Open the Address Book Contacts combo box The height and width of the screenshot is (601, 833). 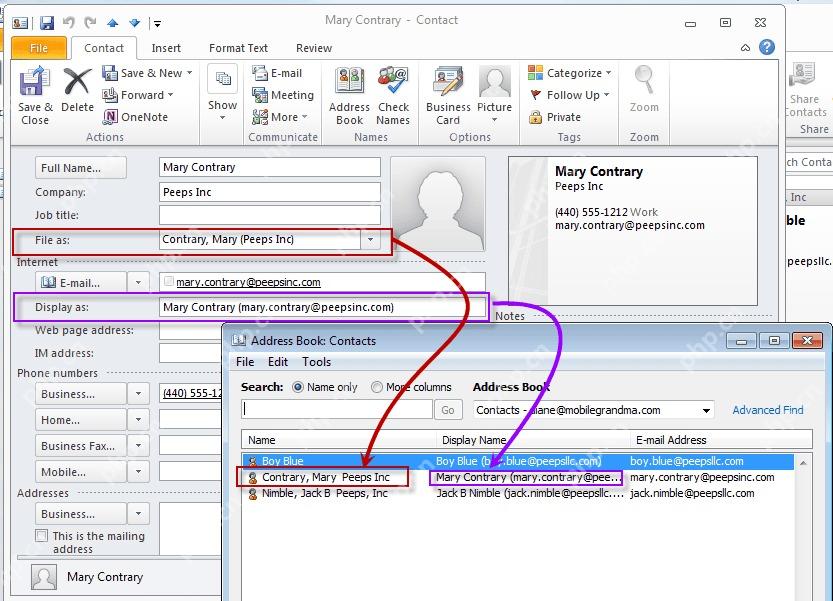pos(593,410)
